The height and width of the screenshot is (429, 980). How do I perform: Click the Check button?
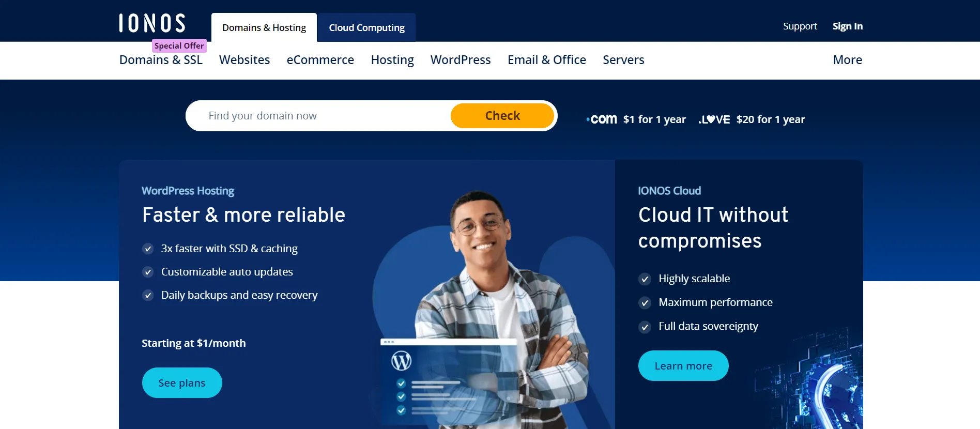(x=502, y=116)
